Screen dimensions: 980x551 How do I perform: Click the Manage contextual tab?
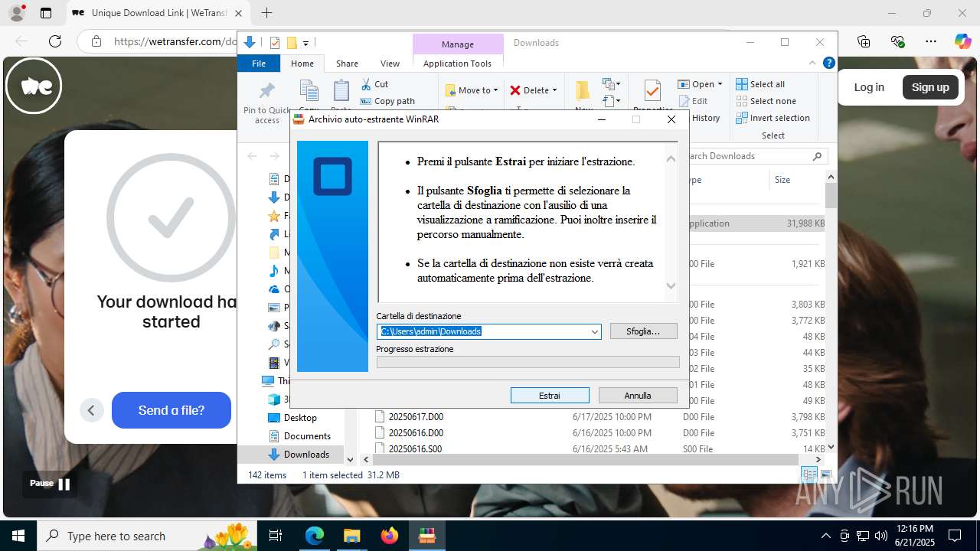pyautogui.click(x=458, y=44)
